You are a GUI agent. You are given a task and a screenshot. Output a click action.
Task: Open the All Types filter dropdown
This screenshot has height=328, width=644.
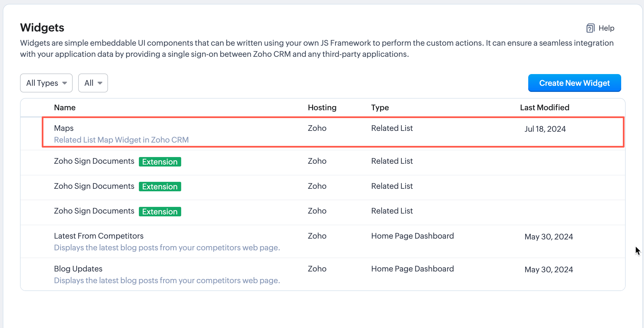tap(46, 83)
